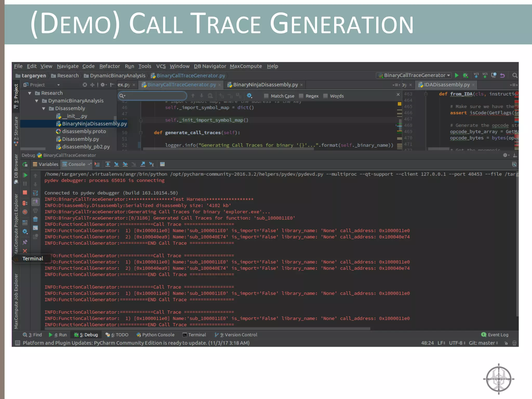Switch to BinaryNinjaDisassembly.py editor tab

tap(265, 85)
